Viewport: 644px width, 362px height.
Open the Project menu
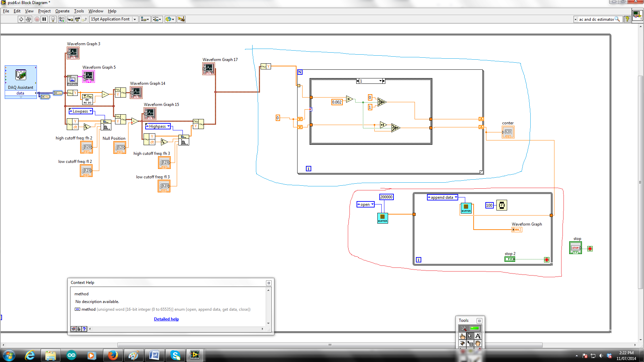(44, 11)
